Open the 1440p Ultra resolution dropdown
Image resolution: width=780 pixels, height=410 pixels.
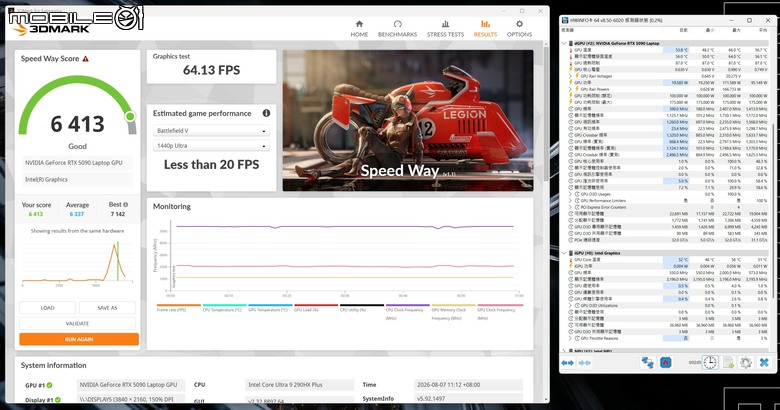[x=211, y=146]
